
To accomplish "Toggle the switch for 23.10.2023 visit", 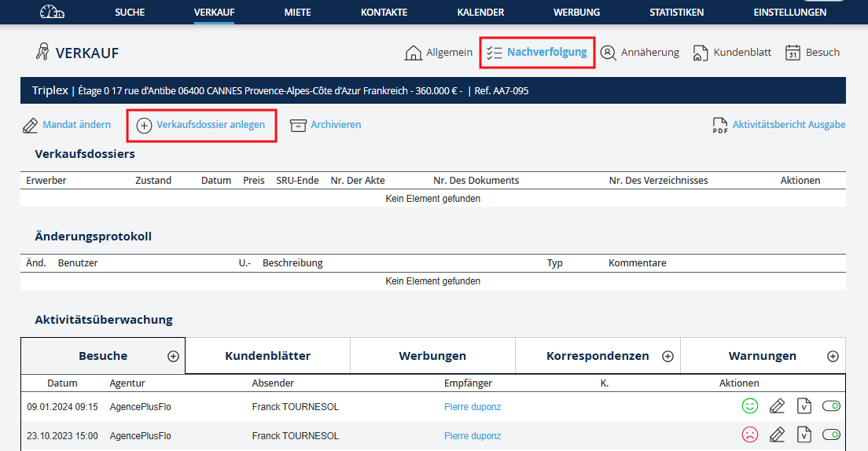I will (831, 434).
